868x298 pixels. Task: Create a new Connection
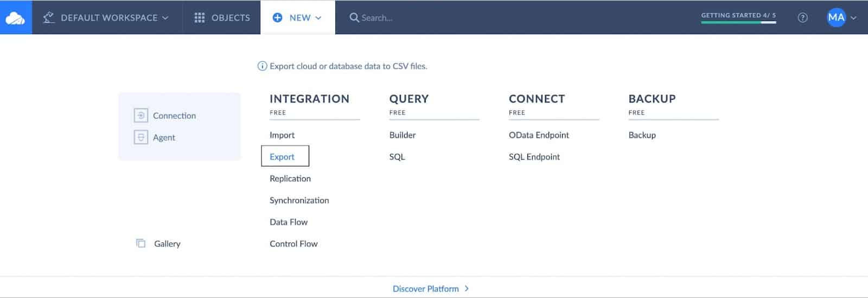tap(174, 116)
